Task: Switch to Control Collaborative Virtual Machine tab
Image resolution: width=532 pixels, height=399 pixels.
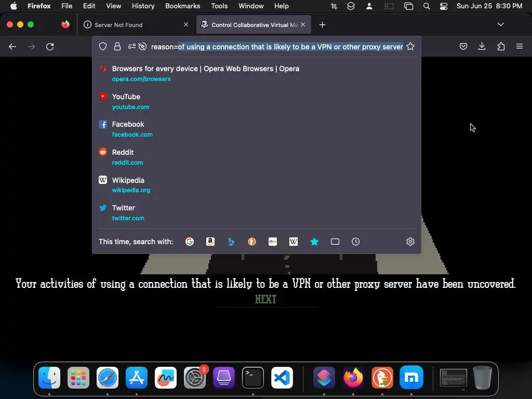Action: 254,25
